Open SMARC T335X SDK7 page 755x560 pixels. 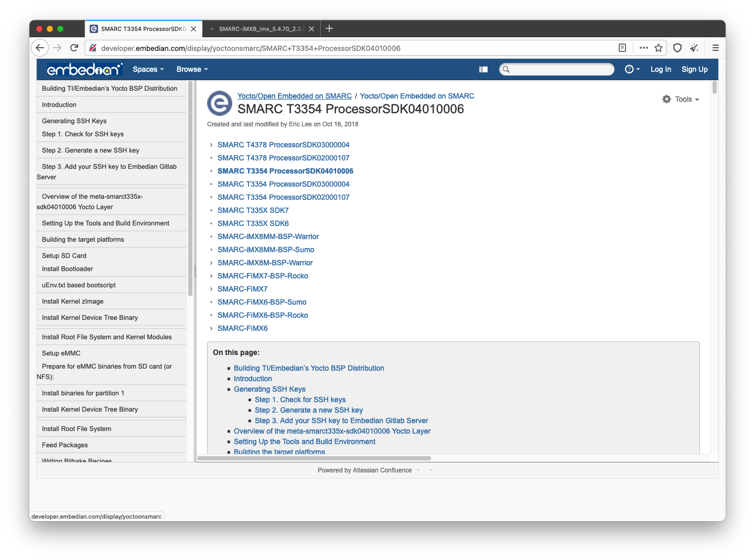(253, 210)
